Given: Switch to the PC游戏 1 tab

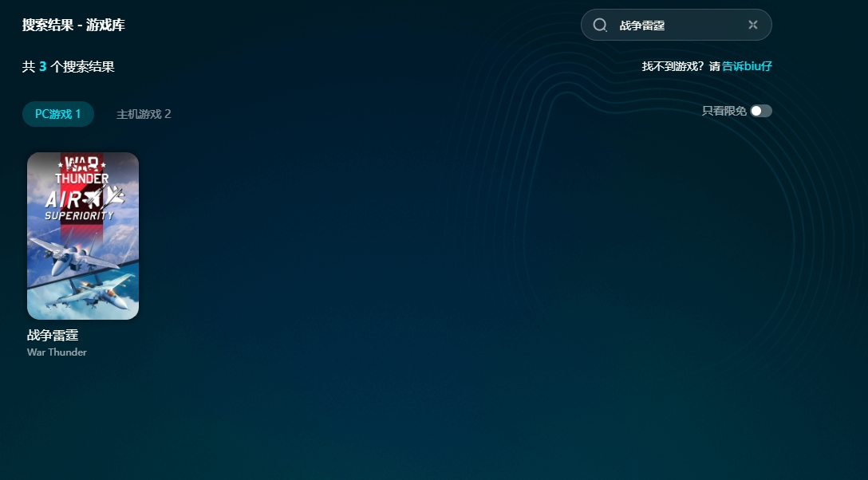Looking at the screenshot, I should tap(58, 114).
